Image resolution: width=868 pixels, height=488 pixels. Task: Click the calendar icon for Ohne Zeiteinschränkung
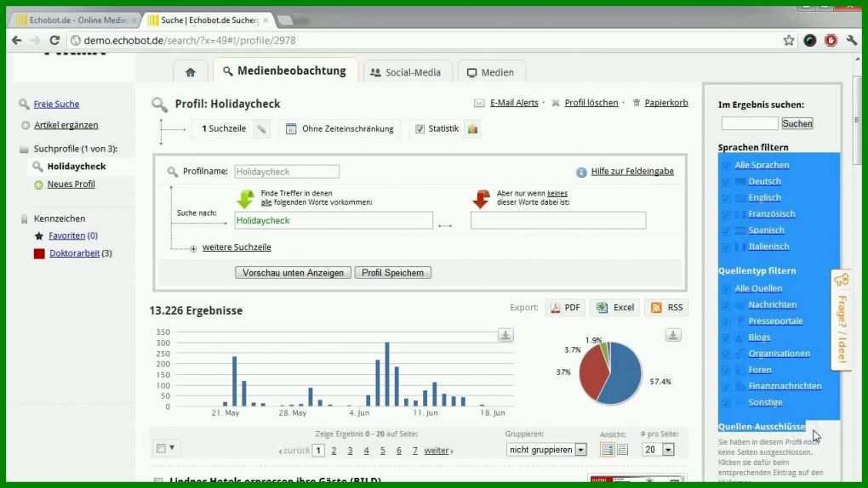coord(291,129)
